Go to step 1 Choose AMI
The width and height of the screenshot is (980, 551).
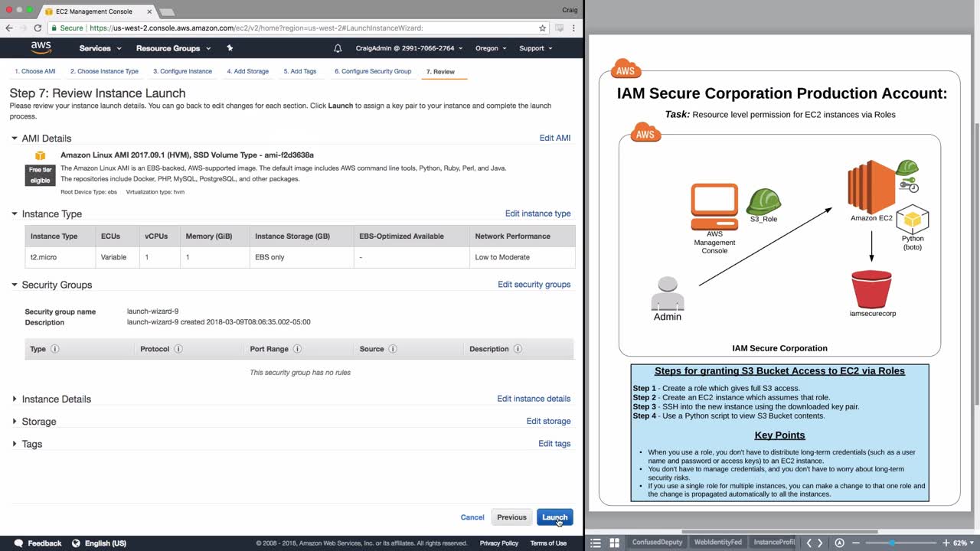coord(35,71)
